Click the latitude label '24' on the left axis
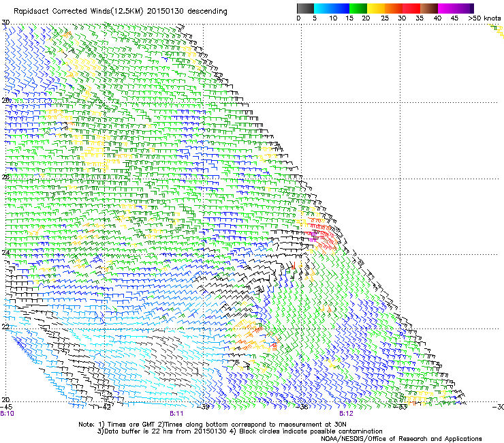The image size is (504, 443). [x=5, y=253]
